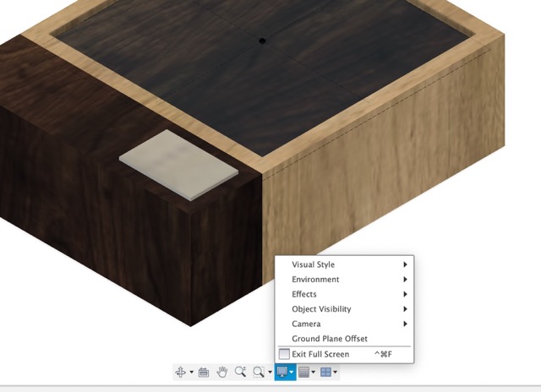The height and width of the screenshot is (392, 541).
Task: Select the beige rectangular plate on box
Action: [178, 164]
